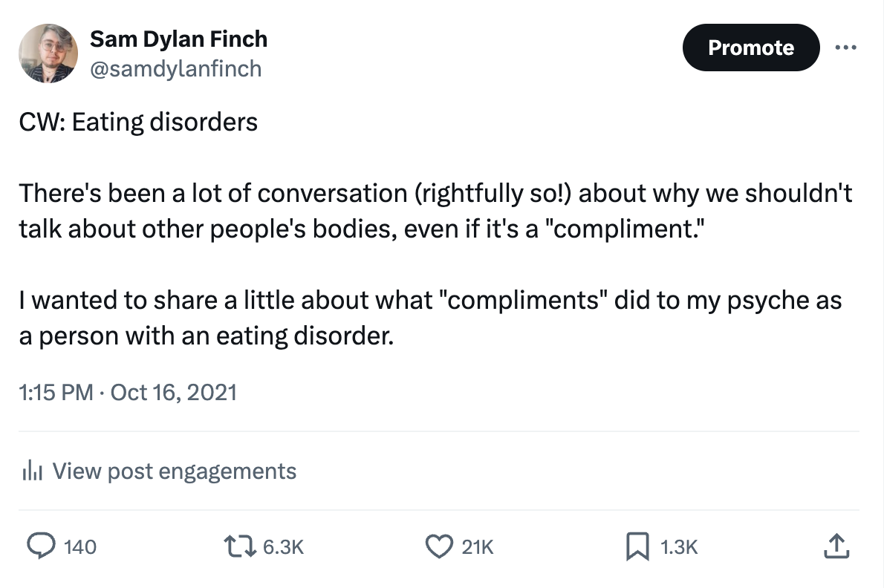Select the @samdylanfinch handle

[175, 68]
